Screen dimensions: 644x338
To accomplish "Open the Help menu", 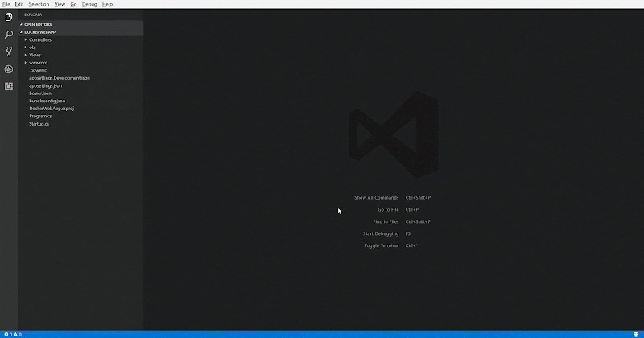I will 107,4.
